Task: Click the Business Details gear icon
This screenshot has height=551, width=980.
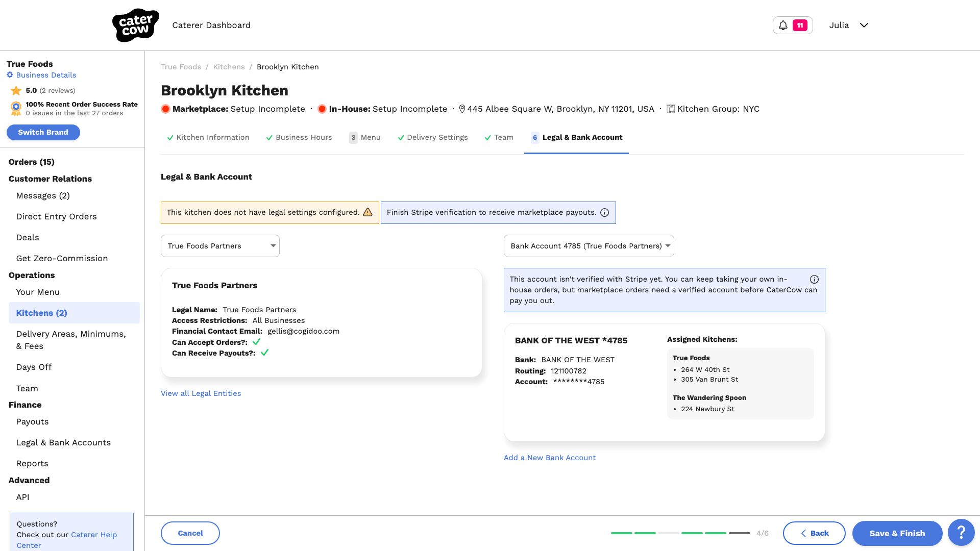Action: [10, 75]
